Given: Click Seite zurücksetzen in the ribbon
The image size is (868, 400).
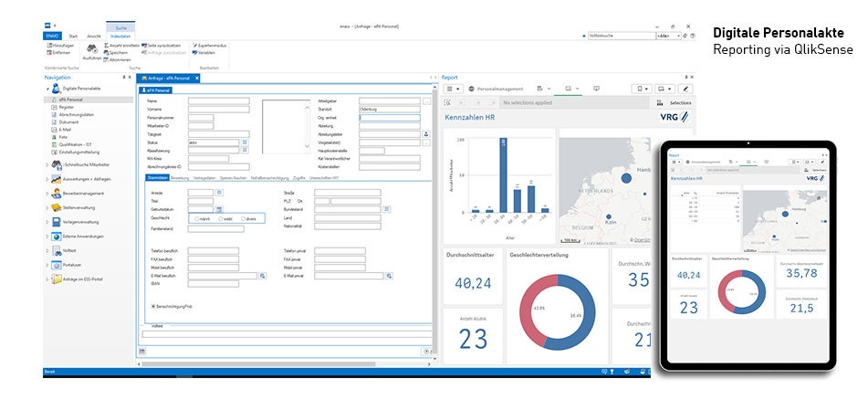Looking at the screenshot, I should [166, 45].
